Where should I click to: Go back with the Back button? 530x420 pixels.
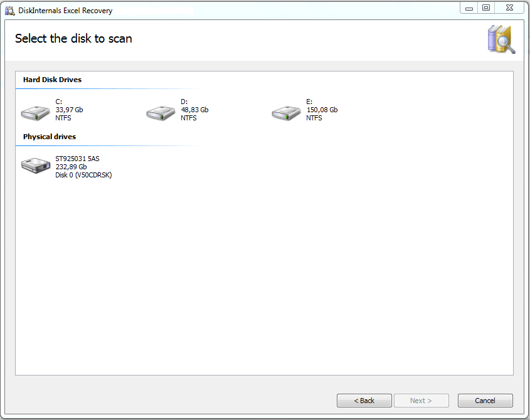point(364,401)
